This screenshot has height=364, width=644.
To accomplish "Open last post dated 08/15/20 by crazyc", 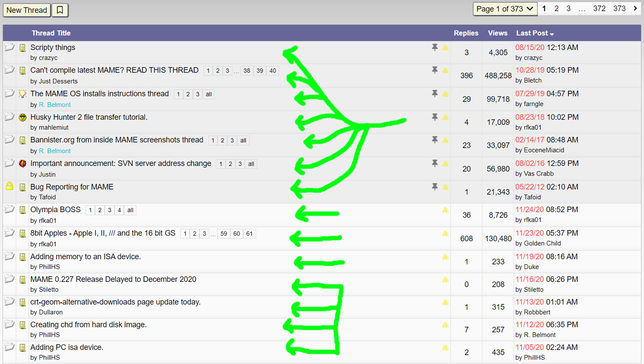I will pyautogui.click(x=547, y=47).
